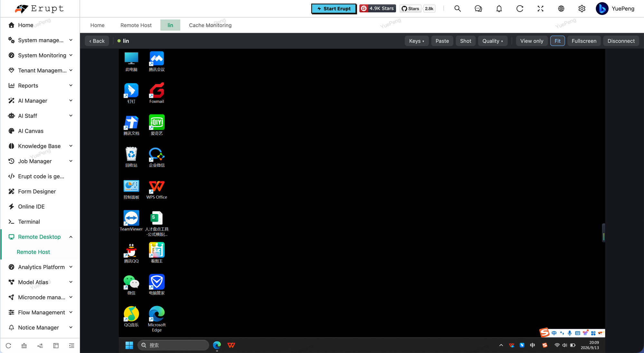Show hidden tray icons caret
The width and height of the screenshot is (644, 353).
[501, 345]
